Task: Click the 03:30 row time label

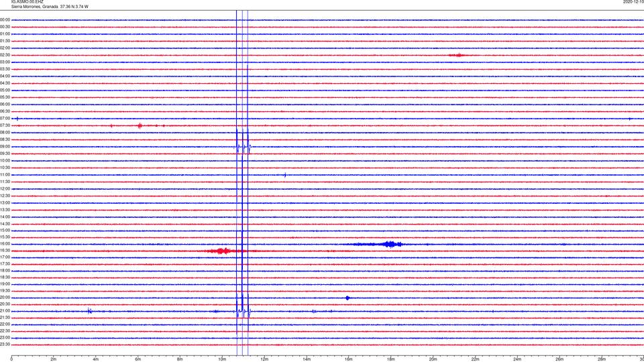Action: [5, 69]
